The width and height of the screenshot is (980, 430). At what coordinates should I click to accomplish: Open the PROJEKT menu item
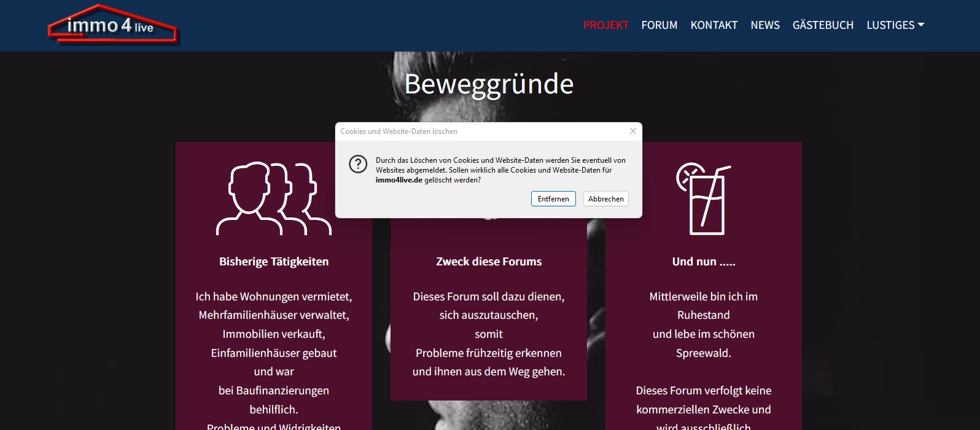(x=605, y=25)
